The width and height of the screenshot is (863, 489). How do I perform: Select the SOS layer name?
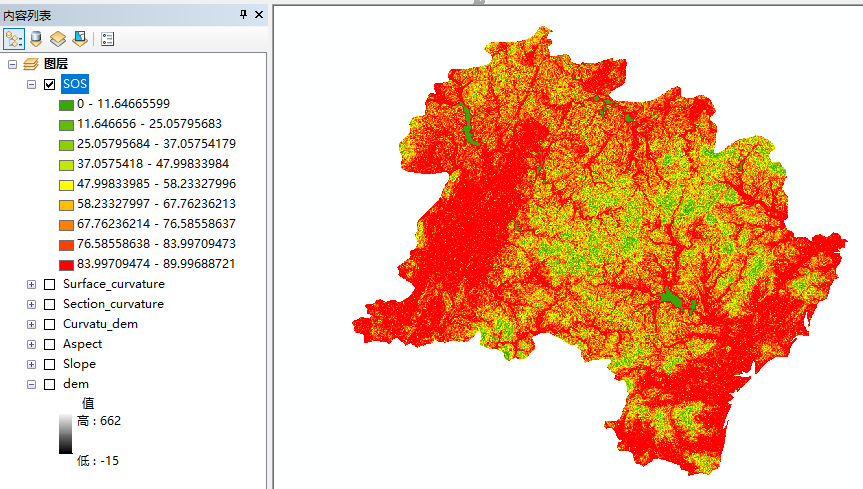(x=75, y=84)
